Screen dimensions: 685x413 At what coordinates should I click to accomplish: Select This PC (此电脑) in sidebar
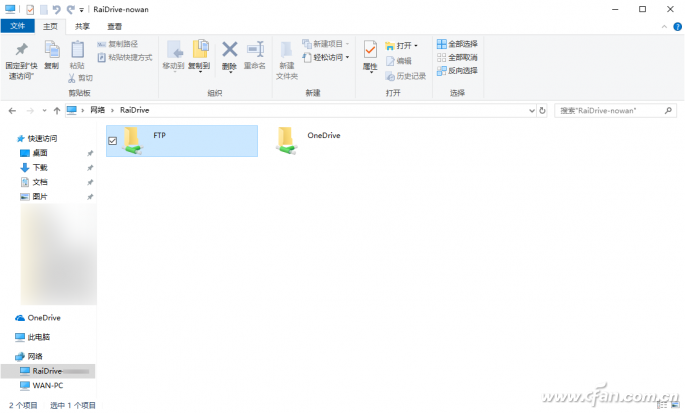pos(33,337)
